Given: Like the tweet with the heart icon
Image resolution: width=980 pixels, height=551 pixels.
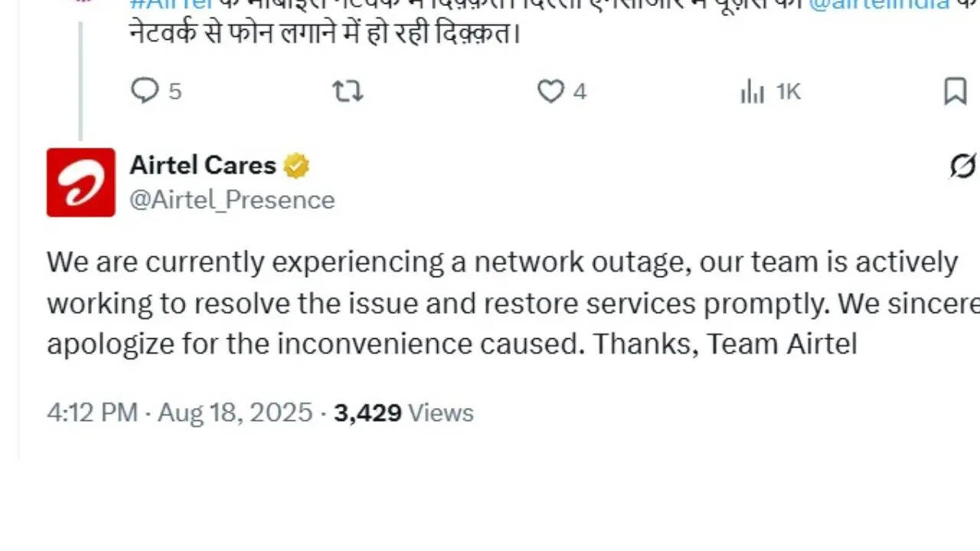Looking at the screenshot, I should point(550,92).
